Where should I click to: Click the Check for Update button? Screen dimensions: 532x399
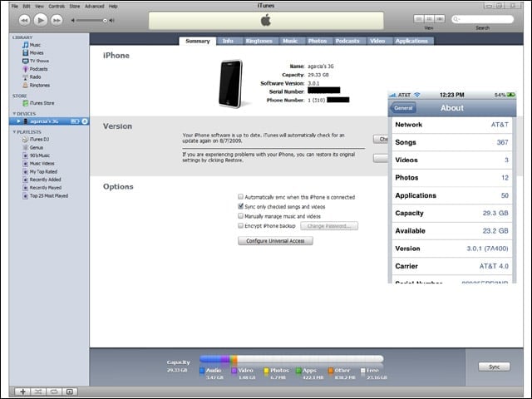pyautogui.click(x=381, y=139)
